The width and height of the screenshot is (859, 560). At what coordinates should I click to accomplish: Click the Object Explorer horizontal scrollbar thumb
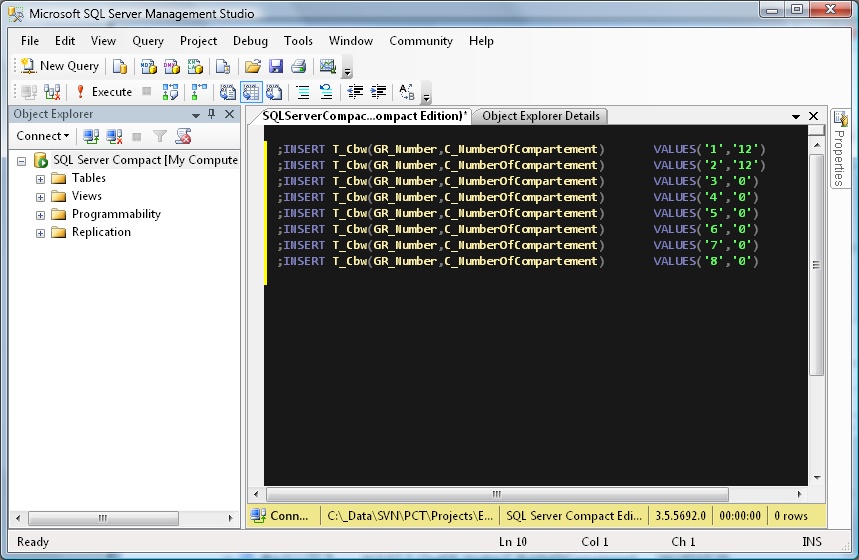pos(103,518)
